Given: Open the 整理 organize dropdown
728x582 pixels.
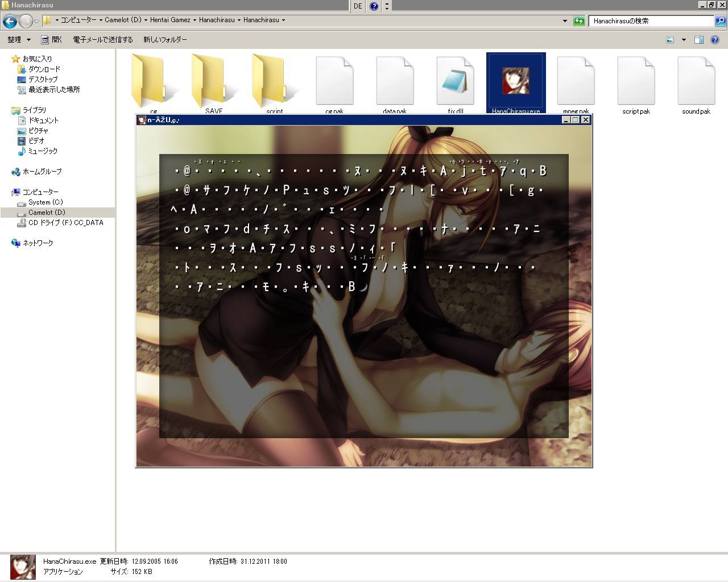Looking at the screenshot, I should click(x=19, y=40).
